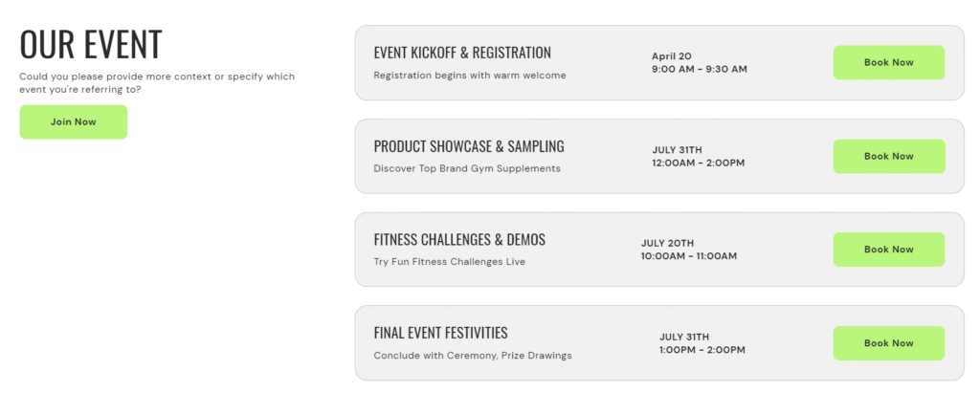
Task: Click the Final Event Festivities heading
Action: (440, 333)
